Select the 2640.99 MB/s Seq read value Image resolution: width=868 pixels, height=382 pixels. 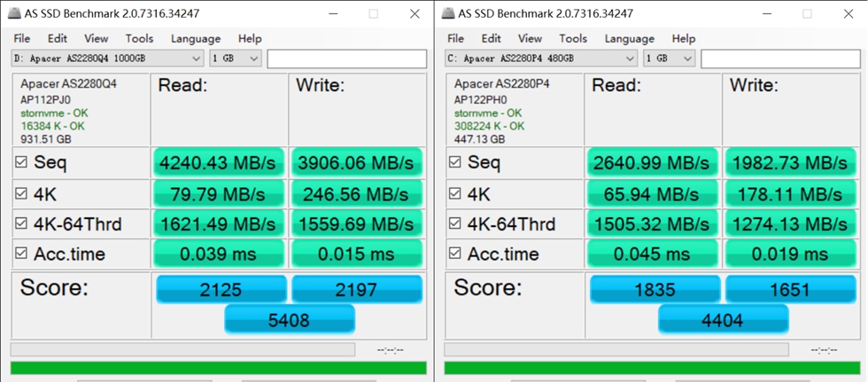[652, 163]
